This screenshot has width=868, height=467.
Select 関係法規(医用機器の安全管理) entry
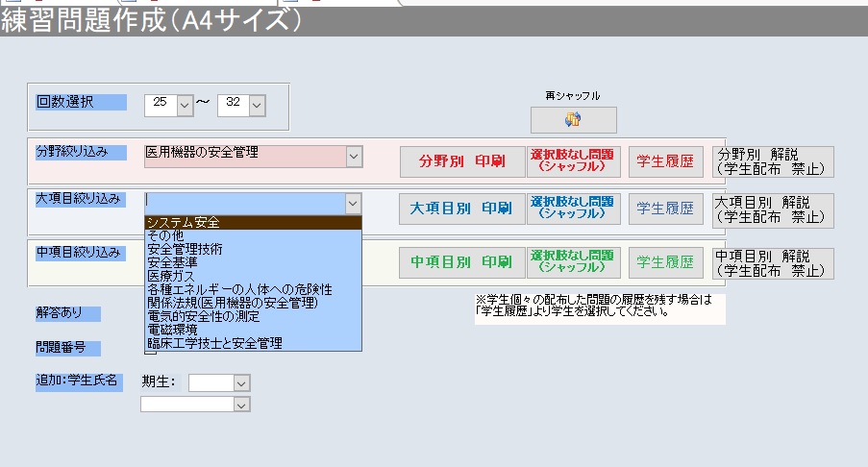point(253,303)
